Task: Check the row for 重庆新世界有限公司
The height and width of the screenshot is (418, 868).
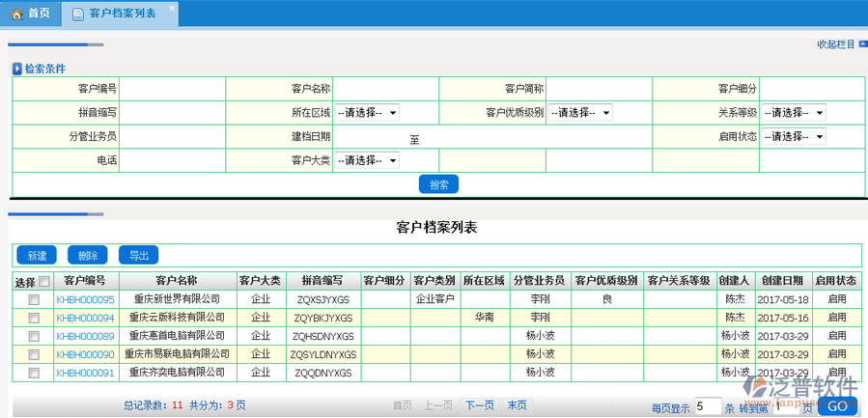Action: pyautogui.click(x=34, y=300)
